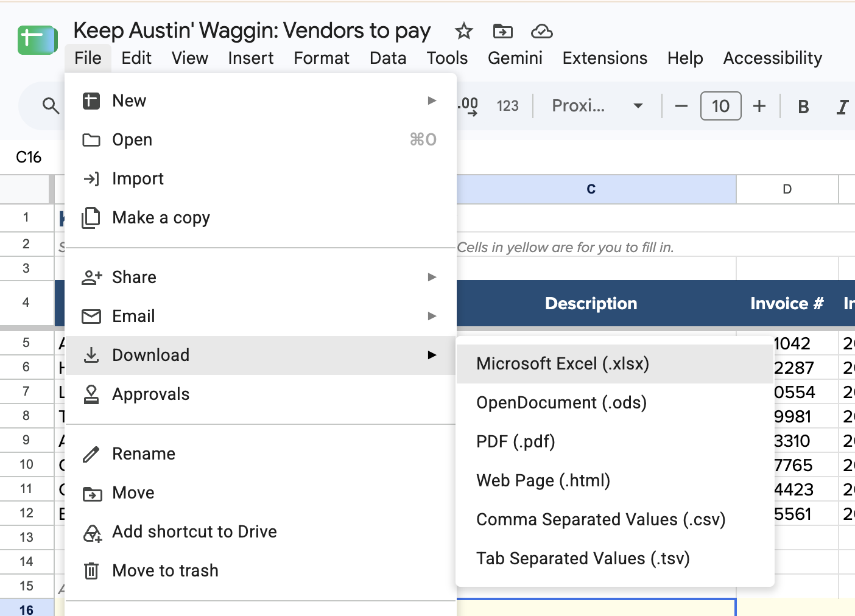The image size is (855, 616).
Task: Click the import arrow icon
Action: (x=91, y=179)
